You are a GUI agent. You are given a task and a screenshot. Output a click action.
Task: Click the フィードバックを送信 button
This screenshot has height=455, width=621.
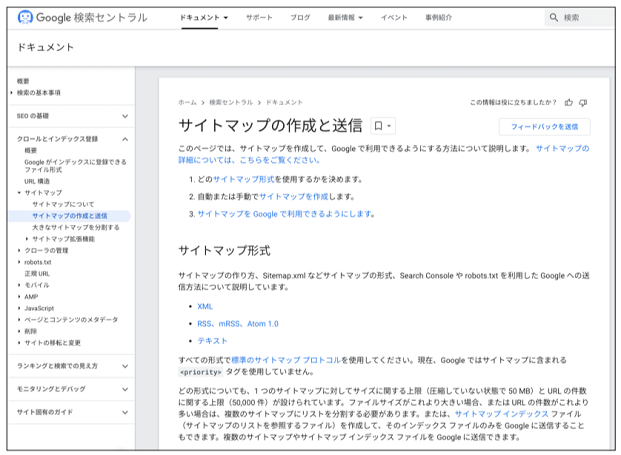click(x=545, y=127)
